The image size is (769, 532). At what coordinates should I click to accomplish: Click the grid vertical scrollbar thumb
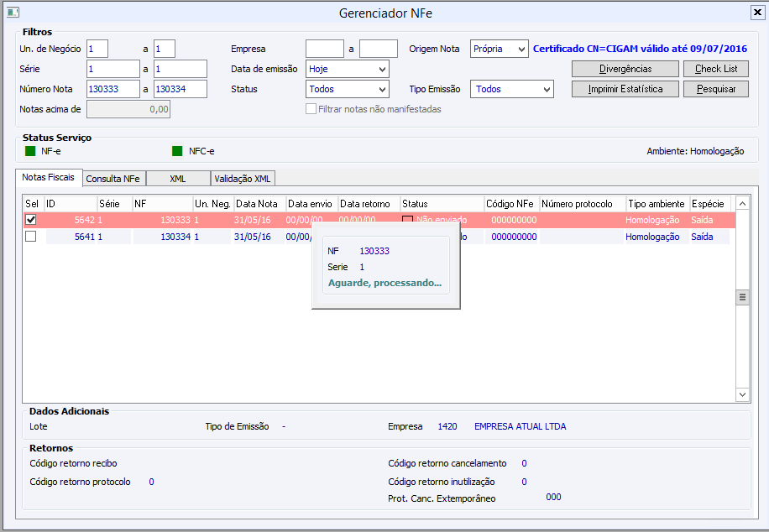pos(742,297)
